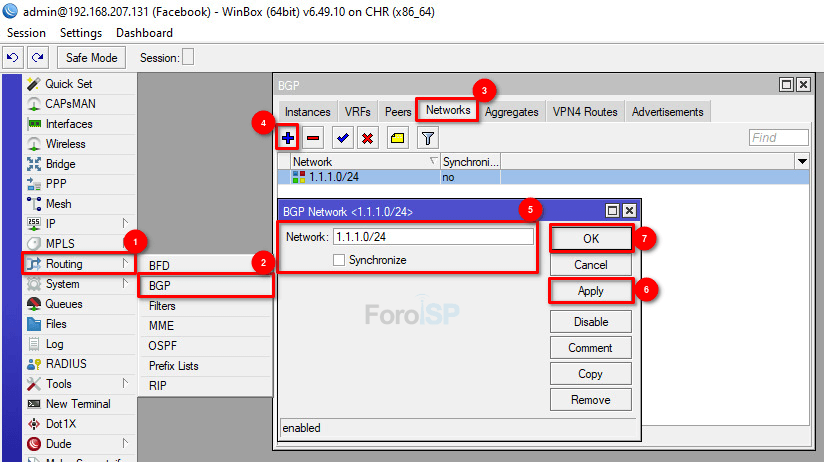Open the column selector dropdown arrow
This screenshot has height=462, width=824.
(802, 161)
